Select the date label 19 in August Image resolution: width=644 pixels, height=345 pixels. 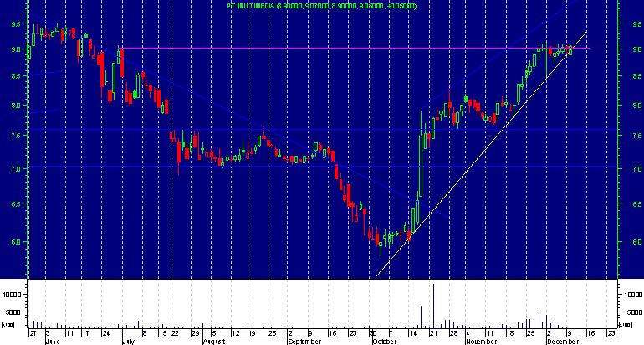click(x=252, y=333)
